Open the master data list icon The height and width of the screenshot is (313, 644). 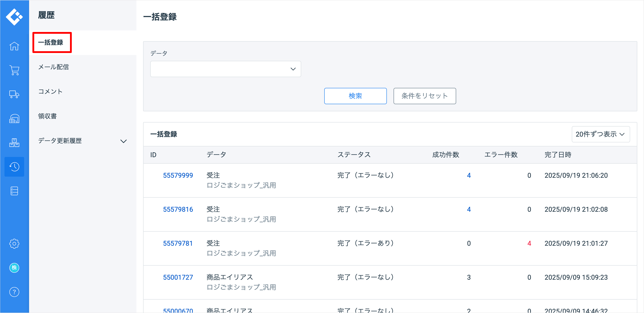[14, 191]
